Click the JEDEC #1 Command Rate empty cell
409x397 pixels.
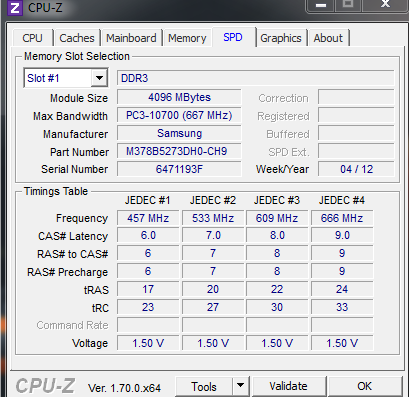(148, 325)
